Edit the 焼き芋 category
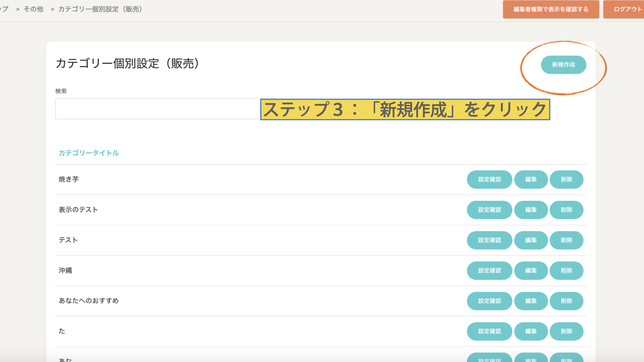 531,180
